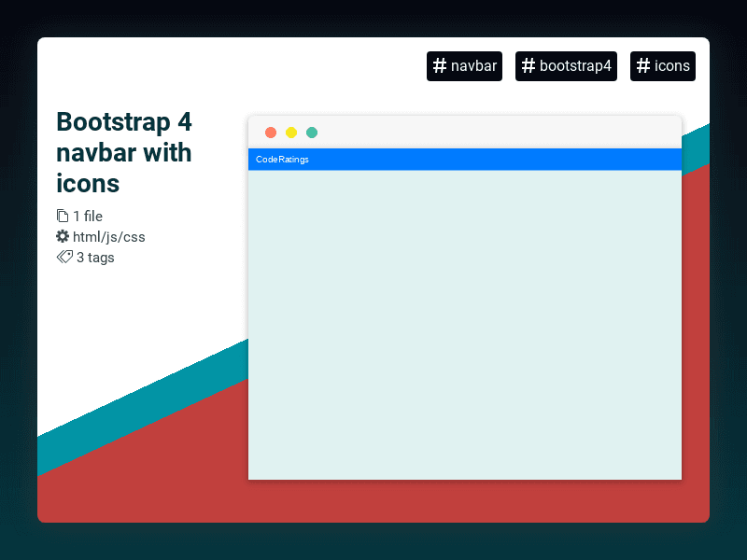Click the 1 file label

[x=89, y=216]
